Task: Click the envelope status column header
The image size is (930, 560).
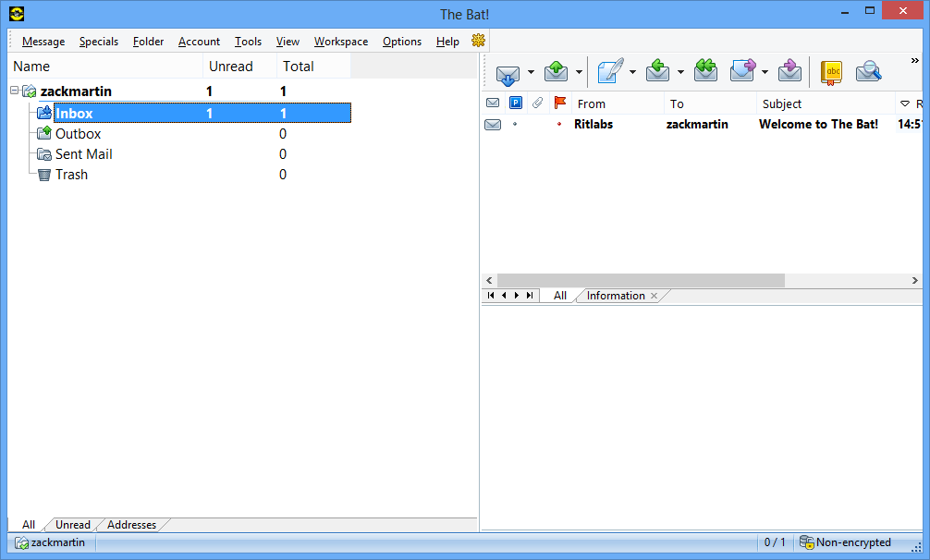Action: click(x=493, y=103)
